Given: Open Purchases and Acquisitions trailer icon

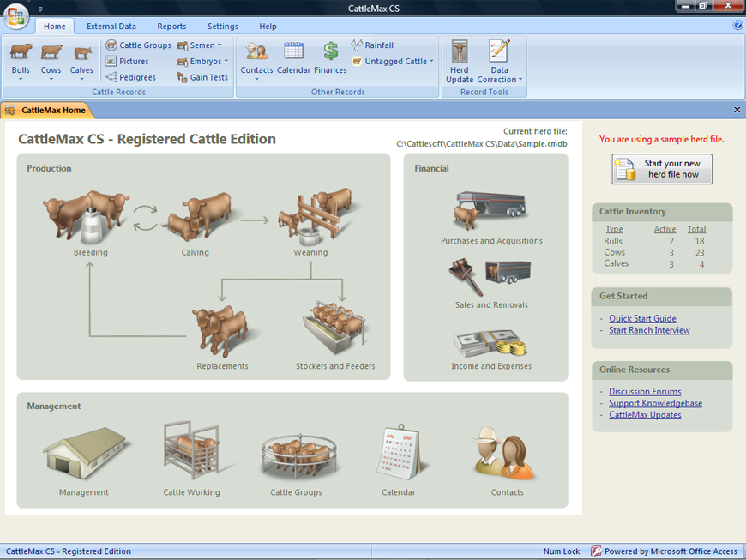Looking at the screenshot, I should [x=491, y=211].
